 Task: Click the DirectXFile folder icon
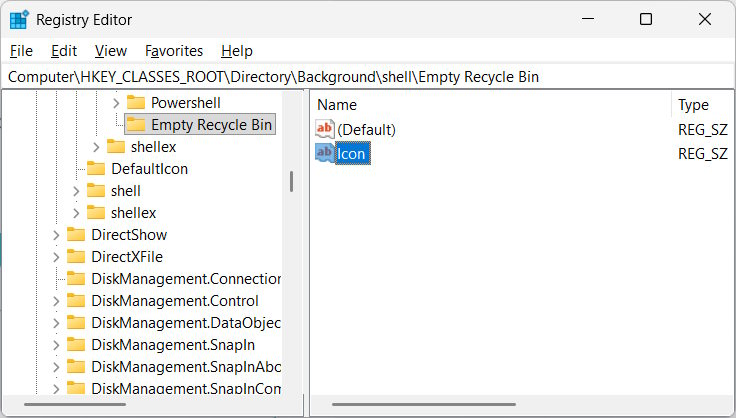(x=76, y=257)
